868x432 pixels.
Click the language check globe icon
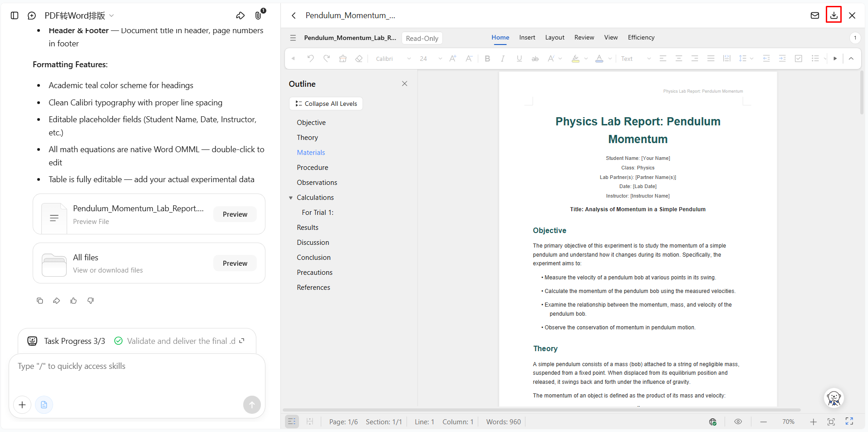713,422
